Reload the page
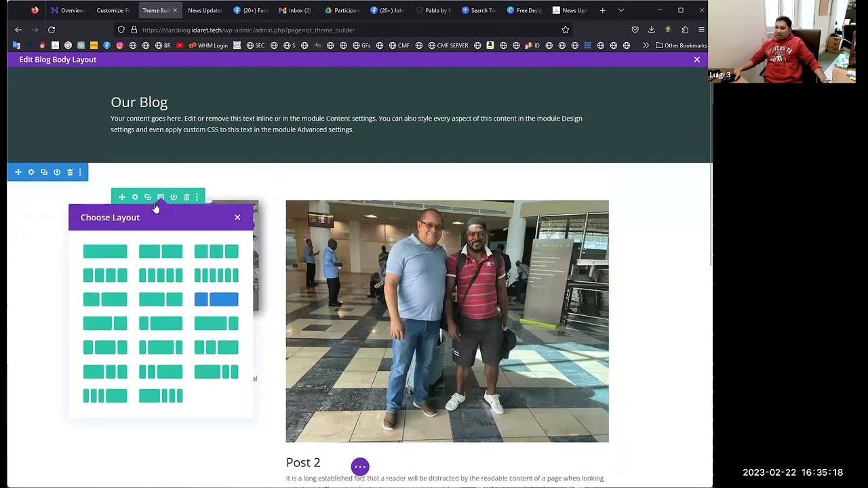This screenshot has width=868, height=488. [52, 30]
